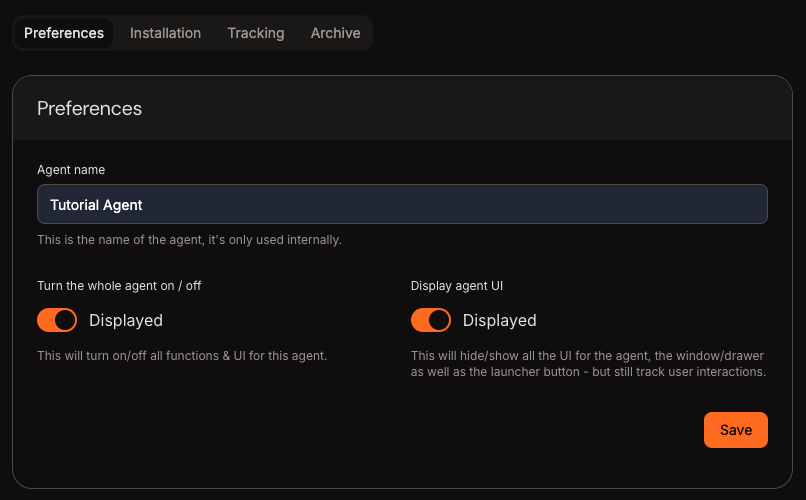Click 'Turn the whole agent on / off' label

119,286
